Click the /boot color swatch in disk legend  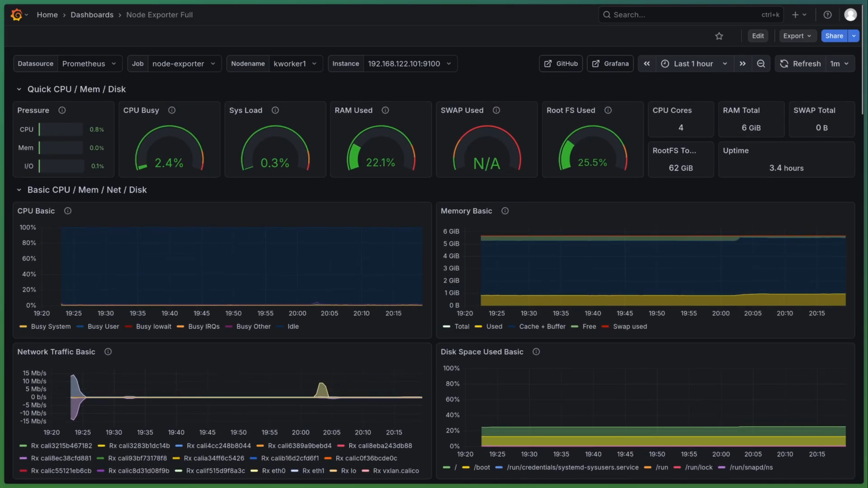click(466, 467)
